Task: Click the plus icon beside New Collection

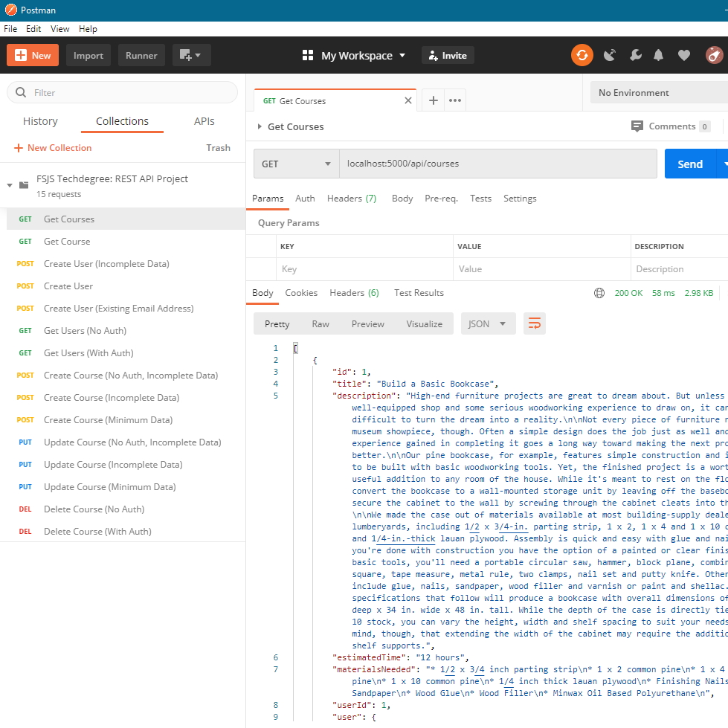Action: 18,148
